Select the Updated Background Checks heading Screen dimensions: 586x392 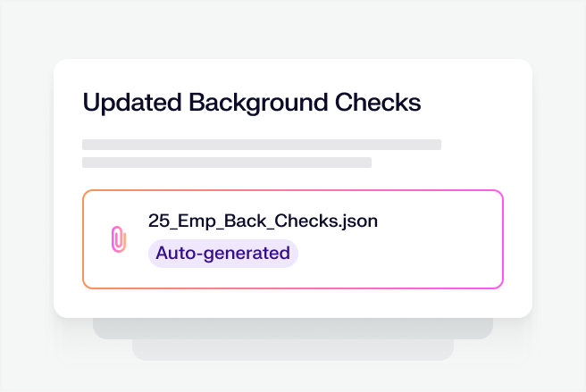(251, 102)
